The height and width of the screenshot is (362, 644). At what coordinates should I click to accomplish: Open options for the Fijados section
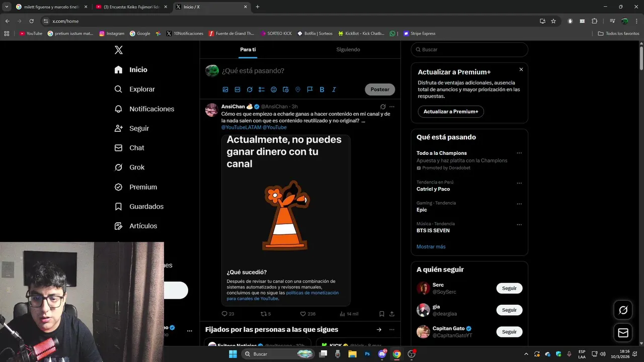coord(392,330)
